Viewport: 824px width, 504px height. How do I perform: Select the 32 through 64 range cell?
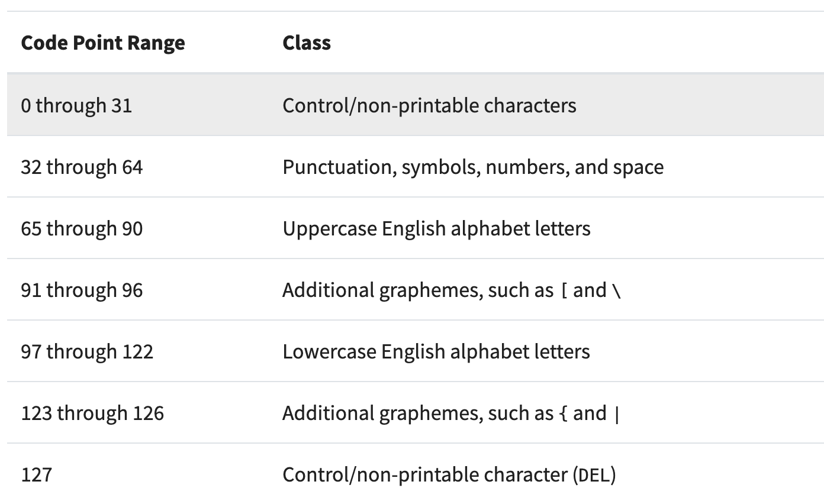pos(82,167)
